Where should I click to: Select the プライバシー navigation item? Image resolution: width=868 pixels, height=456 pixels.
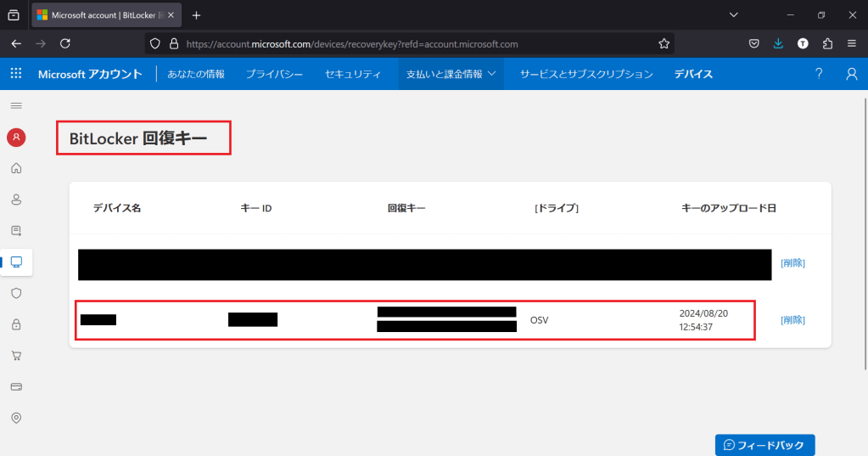(274, 74)
